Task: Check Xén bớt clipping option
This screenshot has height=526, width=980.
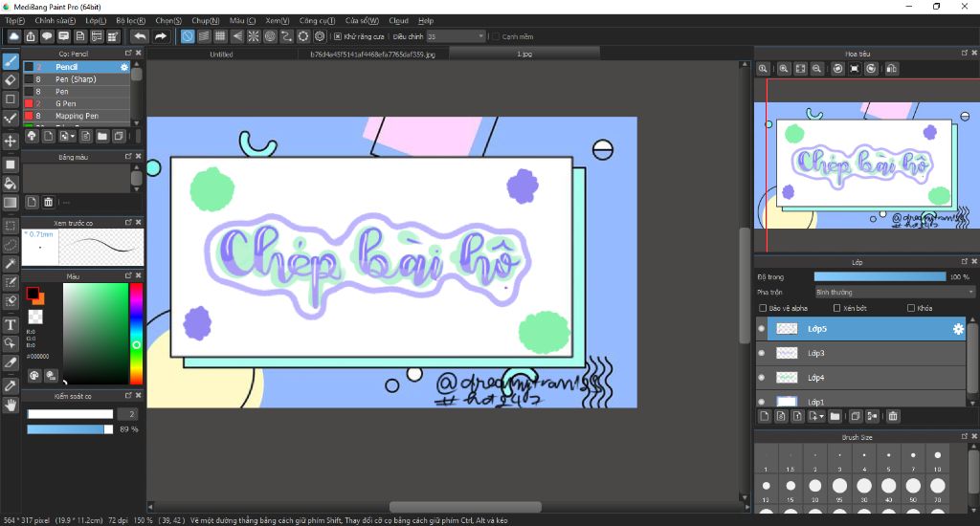Action: point(836,308)
